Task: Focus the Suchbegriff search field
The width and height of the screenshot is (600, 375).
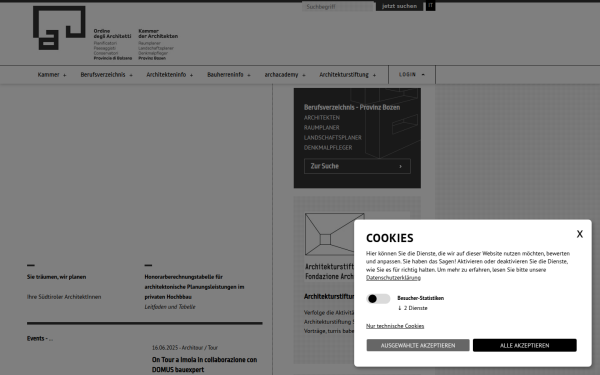Action: (x=338, y=7)
